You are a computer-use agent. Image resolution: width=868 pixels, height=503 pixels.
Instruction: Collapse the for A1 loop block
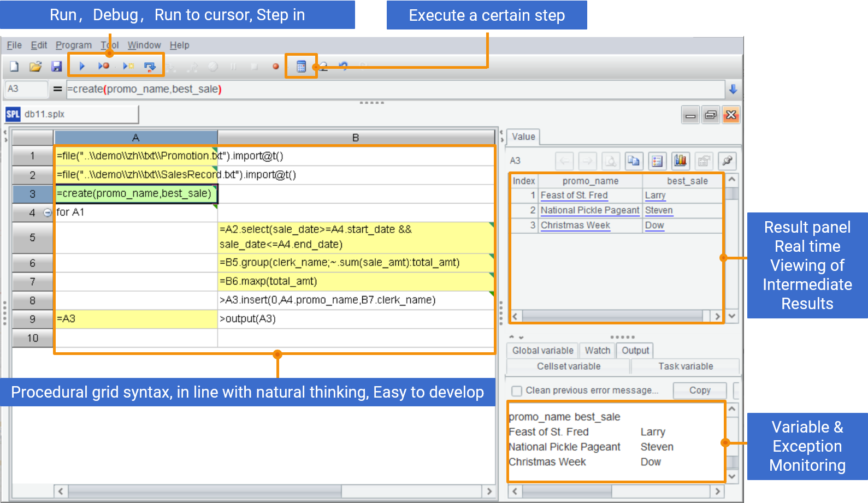click(48, 212)
